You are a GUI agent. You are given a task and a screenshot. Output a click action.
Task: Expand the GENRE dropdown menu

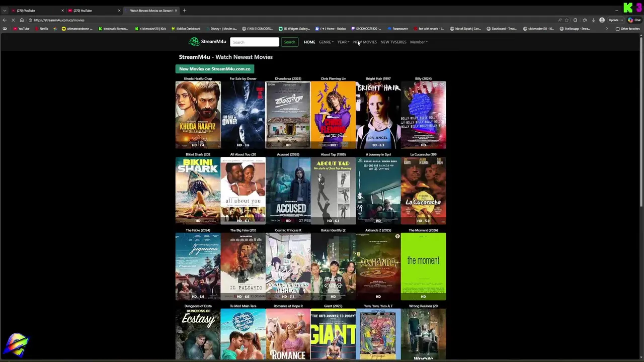326,42
